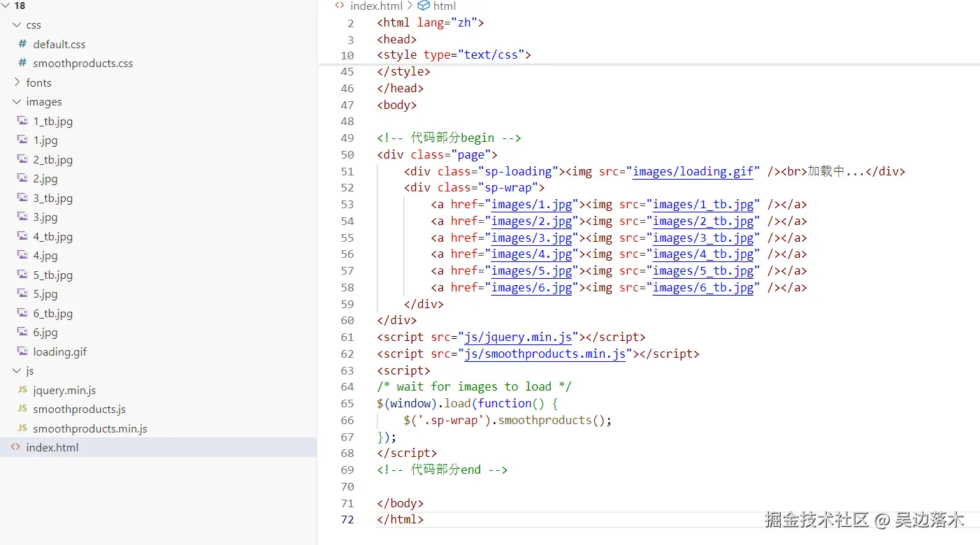Screen dimensions: 980x545
Task: Click the breadcrumb HTML file icon
Action: coord(340,6)
